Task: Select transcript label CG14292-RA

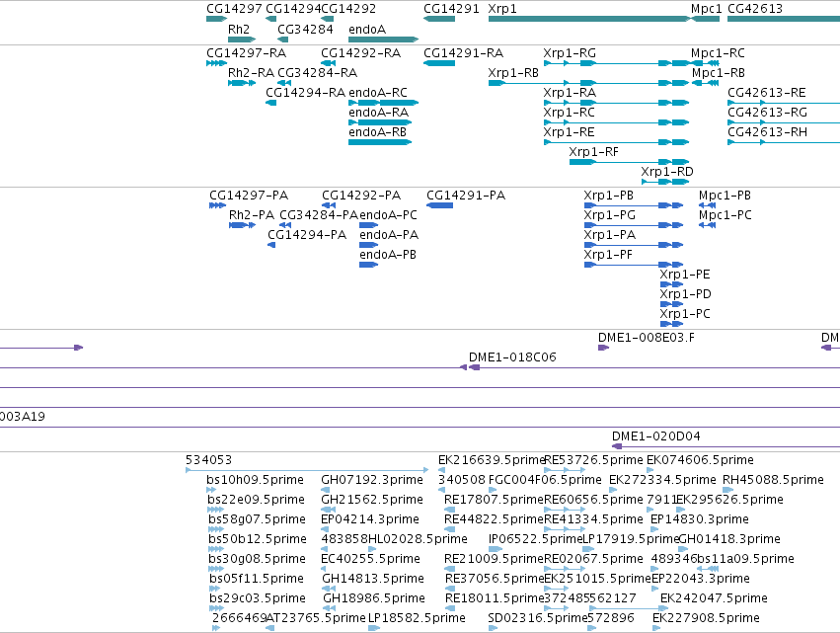Action: tap(361, 53)
